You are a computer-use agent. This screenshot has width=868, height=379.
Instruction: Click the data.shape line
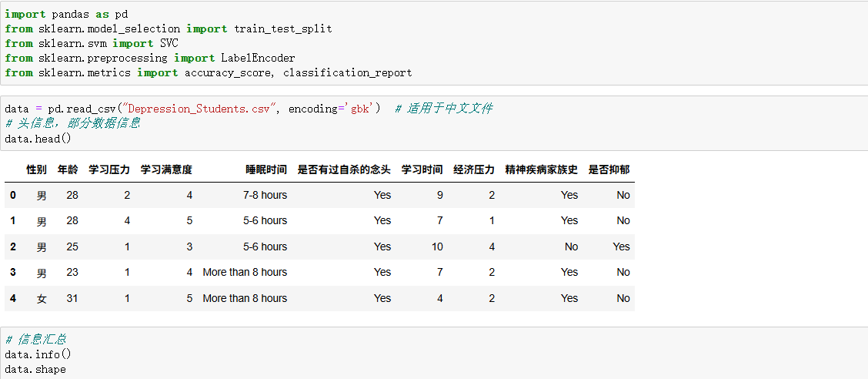click(x=35, y=369)
